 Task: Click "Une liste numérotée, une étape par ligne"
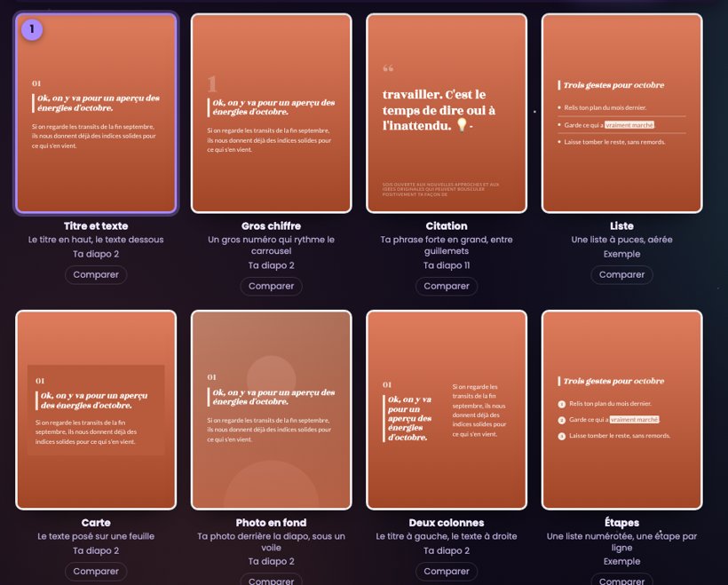click(x=621, y=542)
